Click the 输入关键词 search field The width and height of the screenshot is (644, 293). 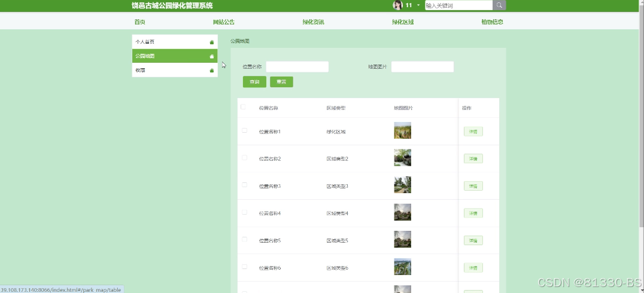459,5
